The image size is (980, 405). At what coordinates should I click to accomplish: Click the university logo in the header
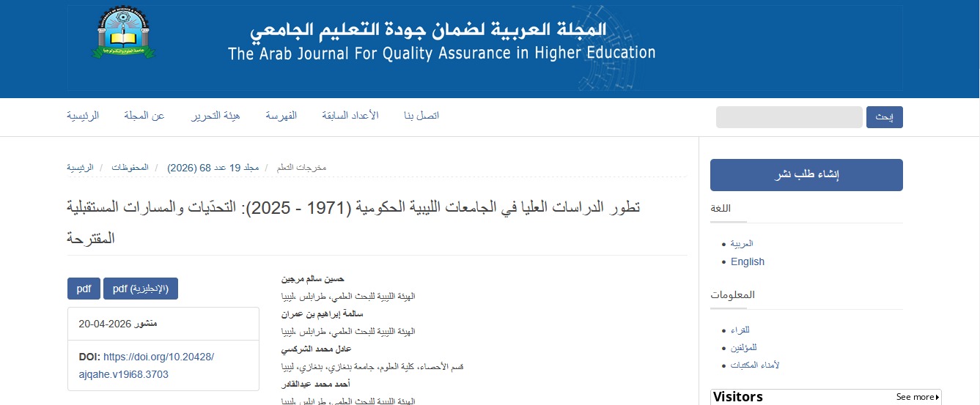point(123,34)
